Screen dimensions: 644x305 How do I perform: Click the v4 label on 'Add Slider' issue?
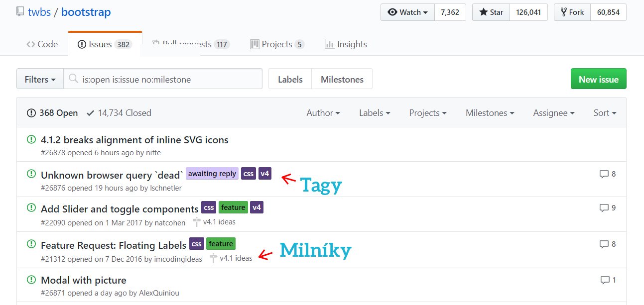click(257, 207)
